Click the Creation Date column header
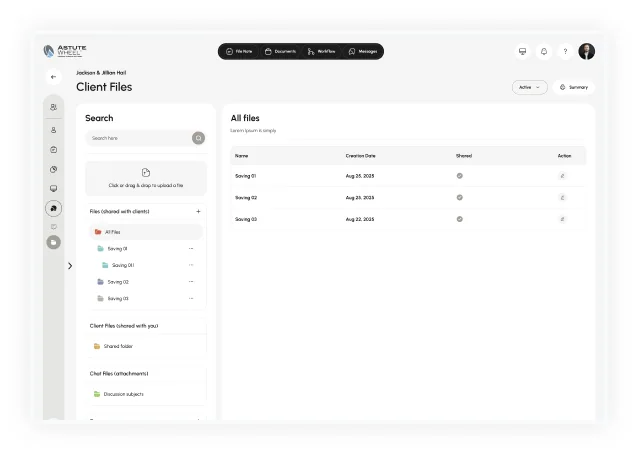638x454 pixels. point(361,156)
